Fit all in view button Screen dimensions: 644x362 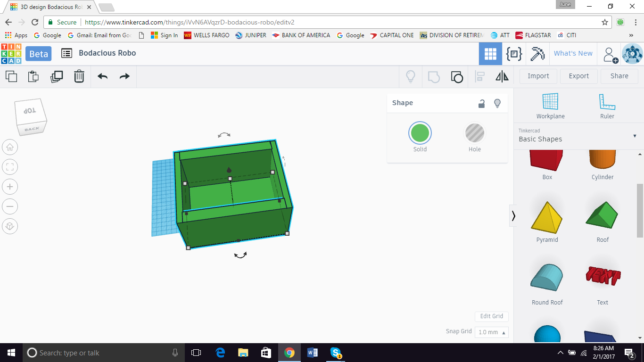pos(10,167)
